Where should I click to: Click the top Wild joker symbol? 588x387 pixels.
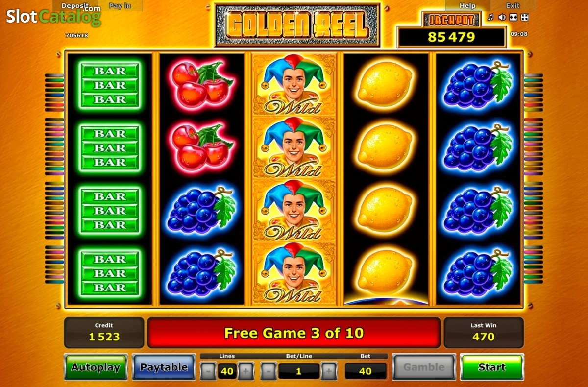[x=294, y=84]
